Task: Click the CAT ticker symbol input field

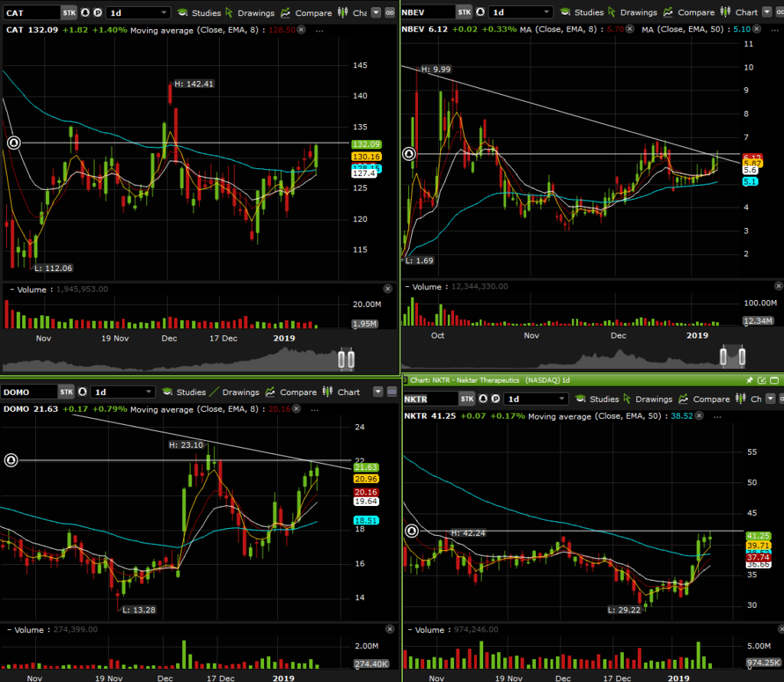Action: point(31,12)
